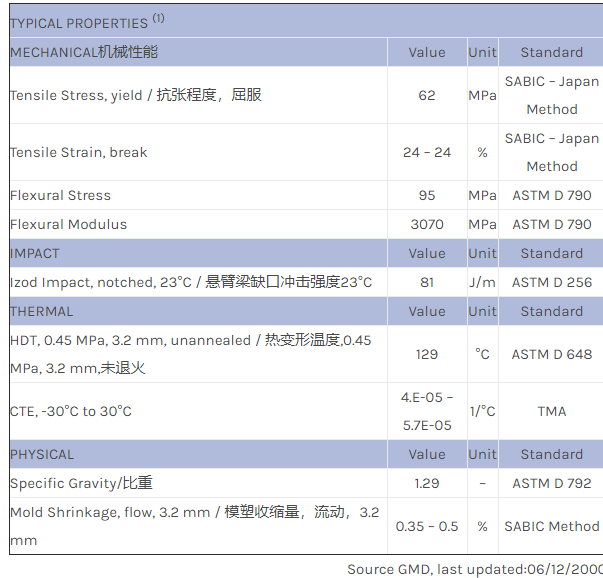Viewport: 603px width, 578px height.
Task: Click the ASTM D 648 standard cell
Action: click(x=551, y=354)
